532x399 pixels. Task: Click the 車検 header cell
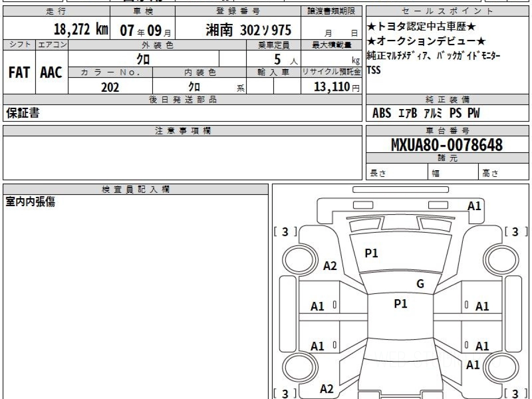[142, 12]
